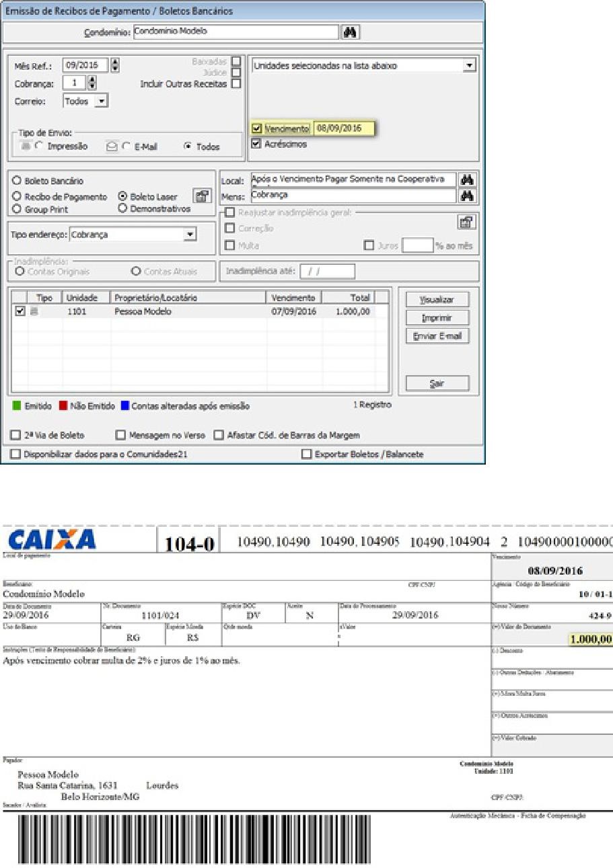The height and width of the screenshot is (868, 613).
Task: Expand Unidades selecionadas na lista abaixo dropdown
Action: point(470,66)
